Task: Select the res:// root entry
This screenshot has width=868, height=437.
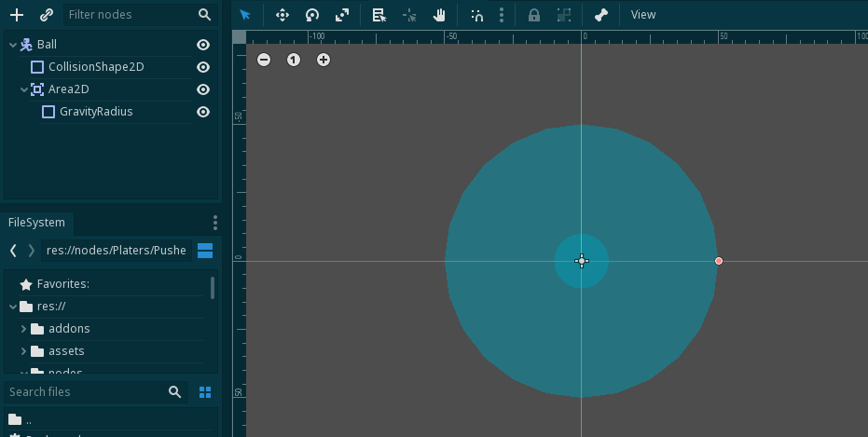Action: coord(51,307)
